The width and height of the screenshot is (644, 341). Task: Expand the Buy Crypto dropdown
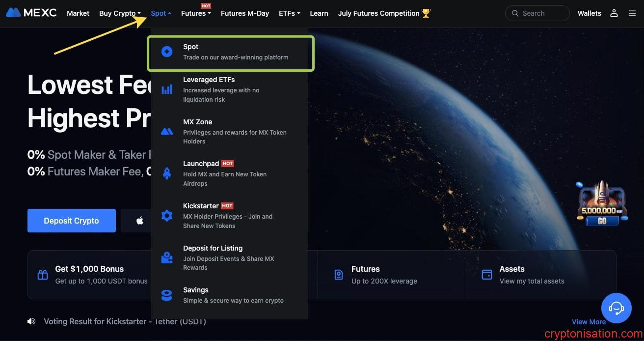pyautogui.click(x=120, y=13)
